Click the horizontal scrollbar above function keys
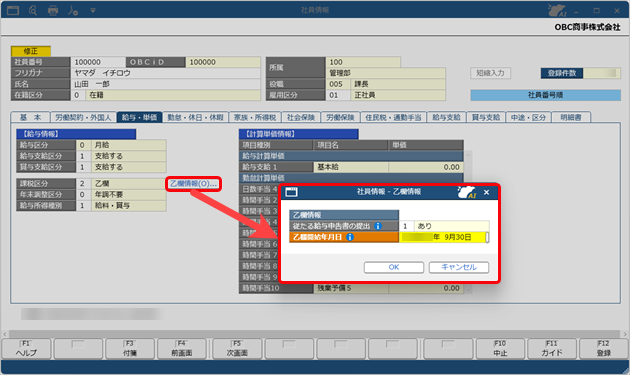This screenshot has width=630, height=375. click(315, 334)
